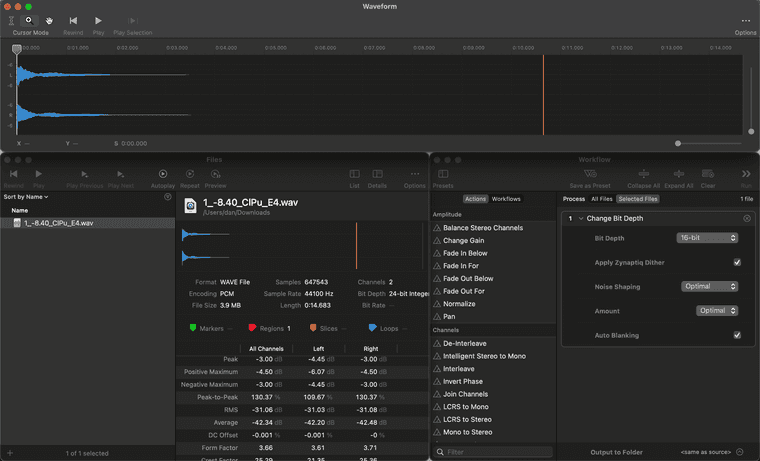The image size is (760, 461).
Task: Click the 0:05.000 mark on time ruler
Action: click(275, 48)
